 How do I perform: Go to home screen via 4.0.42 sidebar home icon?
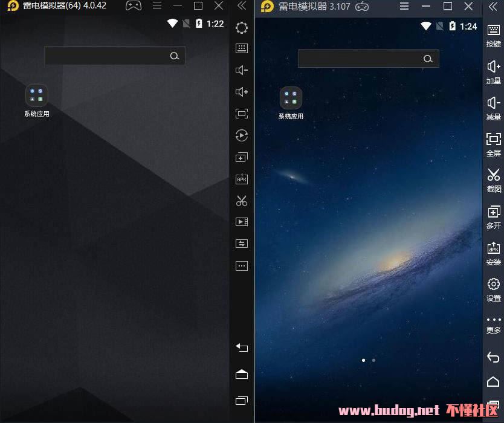click(242, 374)
